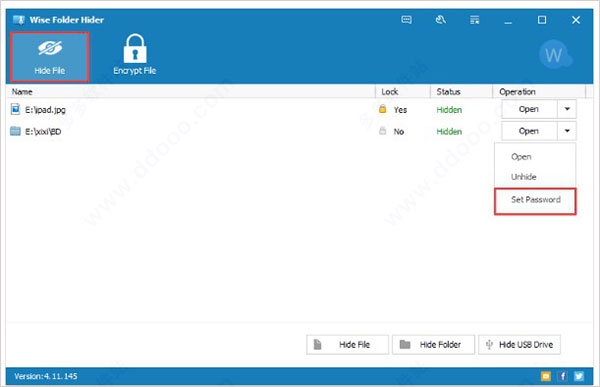Click the No lock value

[x=399, y=132]
